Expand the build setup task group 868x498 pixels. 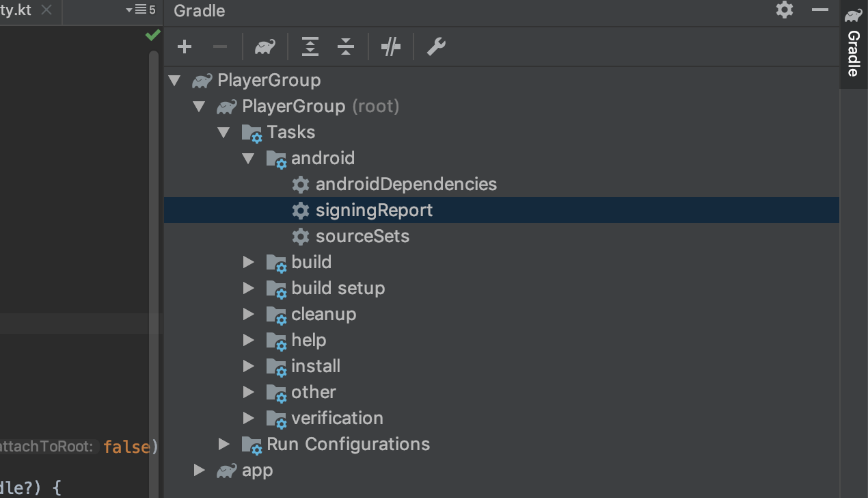(x=249, y=288)
